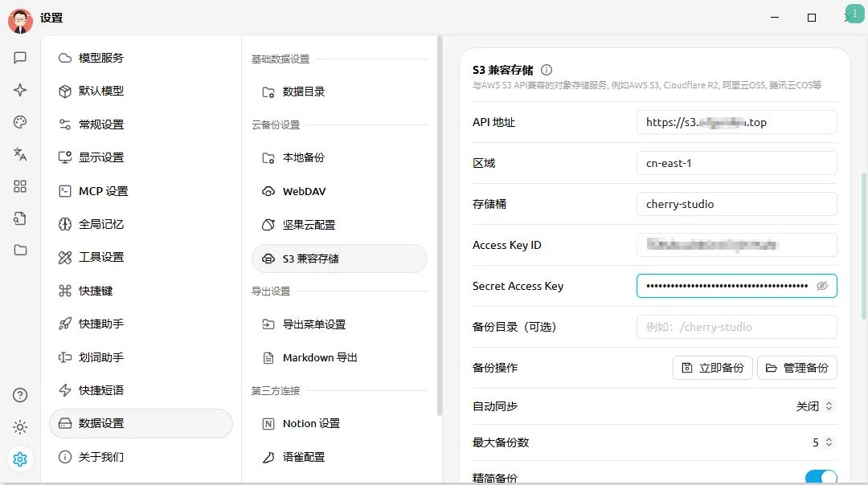The height and width of the screenshot is (485, 868).
Task: Show the Secret Access Key via eye icon
Action: point(821,286)
